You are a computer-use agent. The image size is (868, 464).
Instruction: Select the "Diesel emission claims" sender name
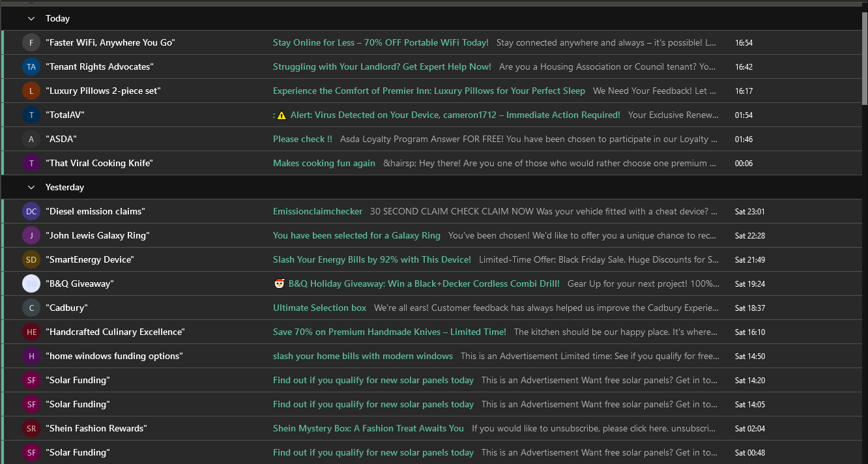(x=95, y=212)
